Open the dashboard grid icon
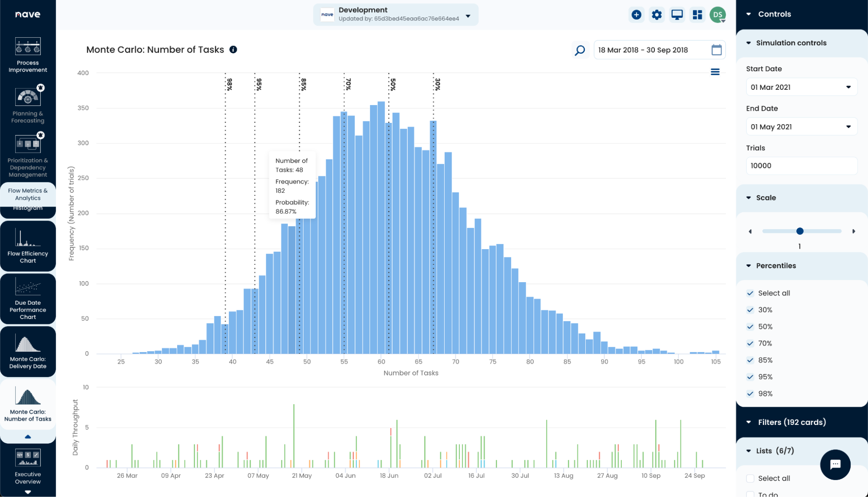 click(x=697, y=15)
